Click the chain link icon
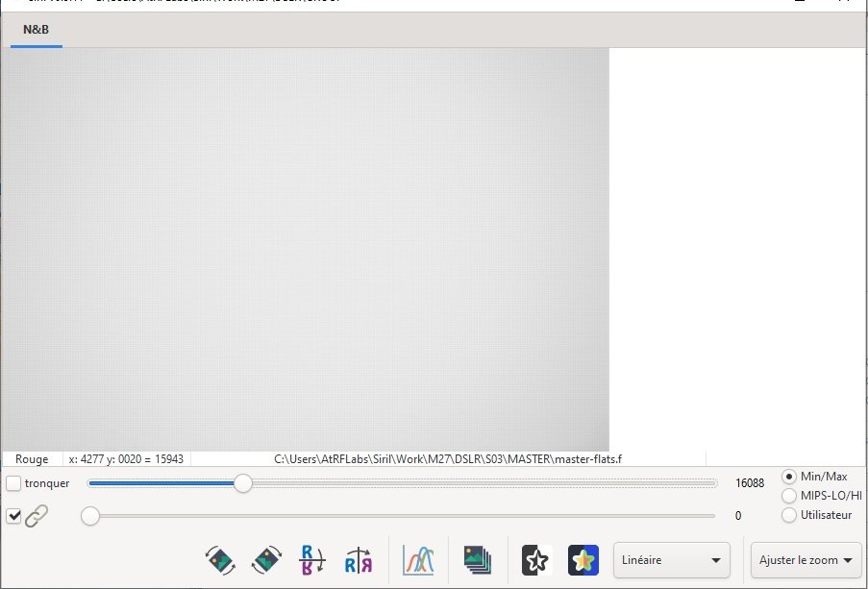Image resolution: width=868 pixels, height=589 pixels. click(x=37, y=516)
